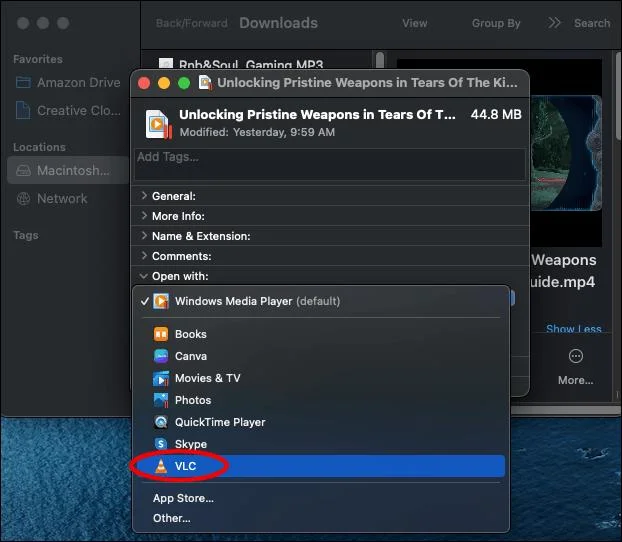
Task: Choose QuickTime Player in the app list
Action: point(321,422)
